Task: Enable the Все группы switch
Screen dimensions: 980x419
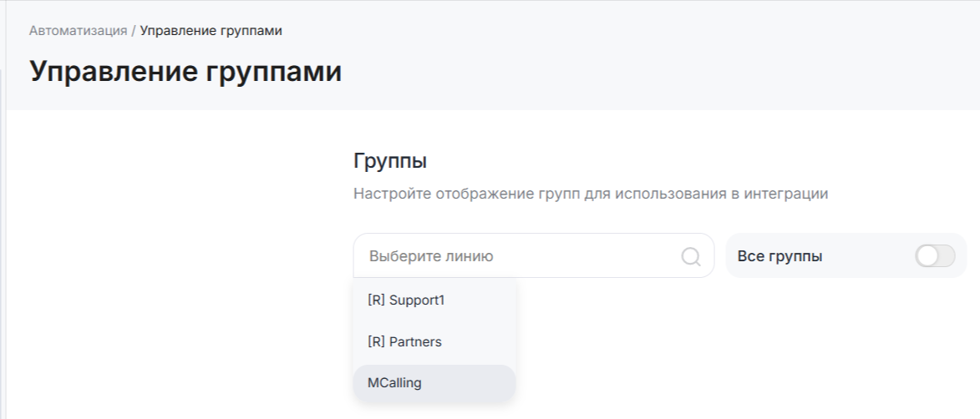Action: 935,256
